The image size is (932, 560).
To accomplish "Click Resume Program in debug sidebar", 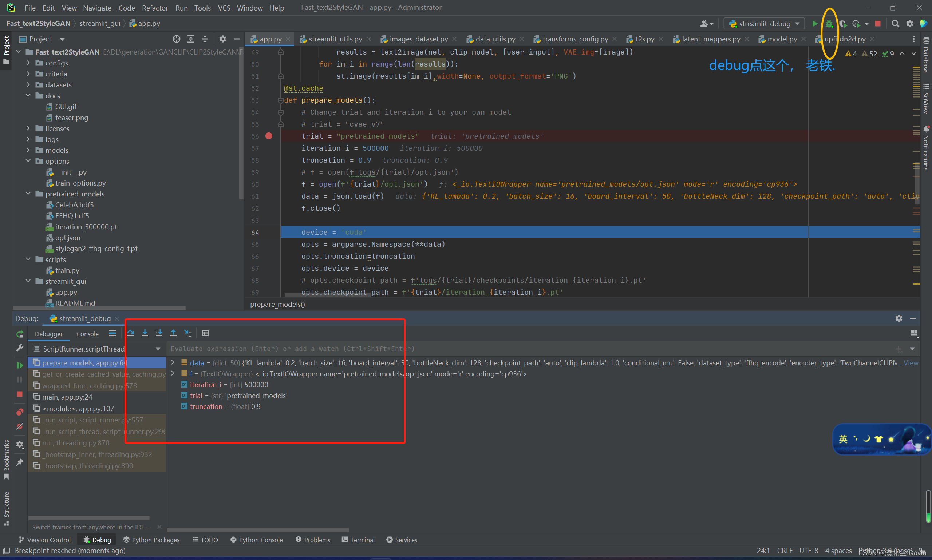I will 20,365.
